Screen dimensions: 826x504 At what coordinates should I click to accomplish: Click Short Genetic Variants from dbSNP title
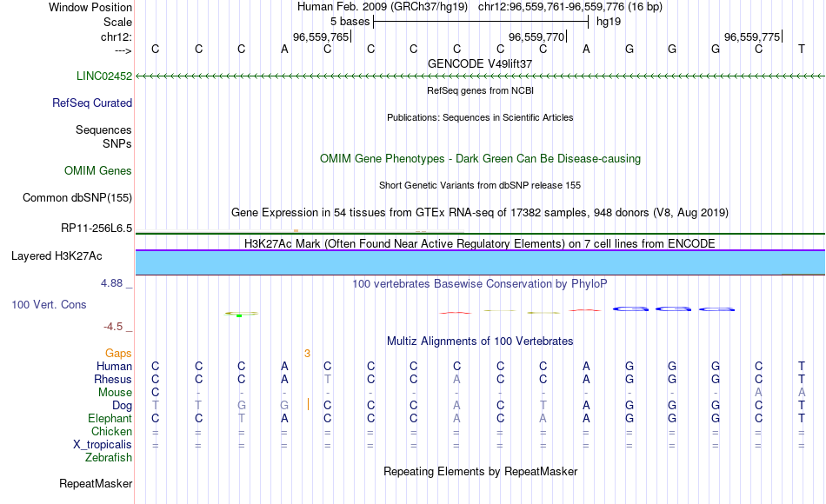(480, 185)
